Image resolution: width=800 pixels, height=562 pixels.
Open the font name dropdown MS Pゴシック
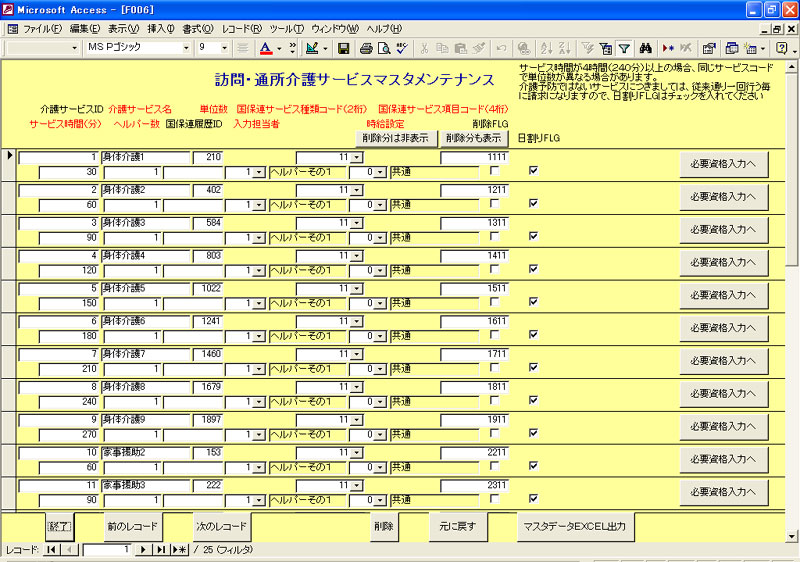186,48
